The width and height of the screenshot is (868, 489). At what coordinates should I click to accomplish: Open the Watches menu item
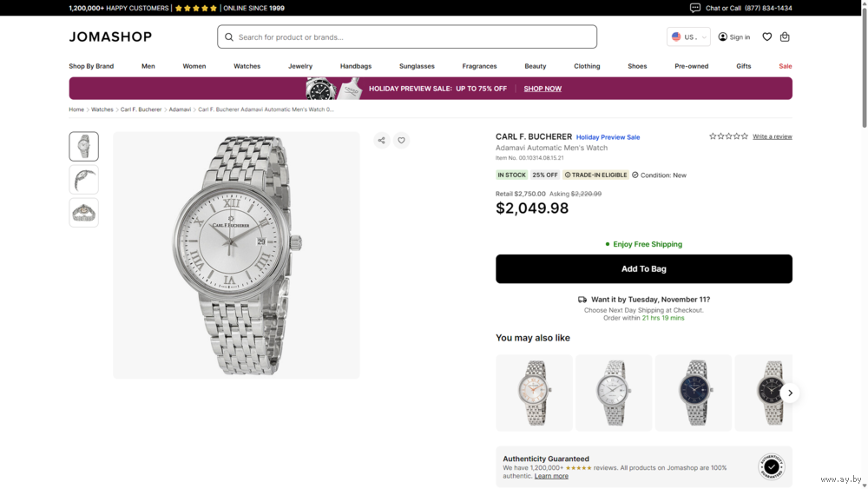pyautogui.click(x=247, y=66)
